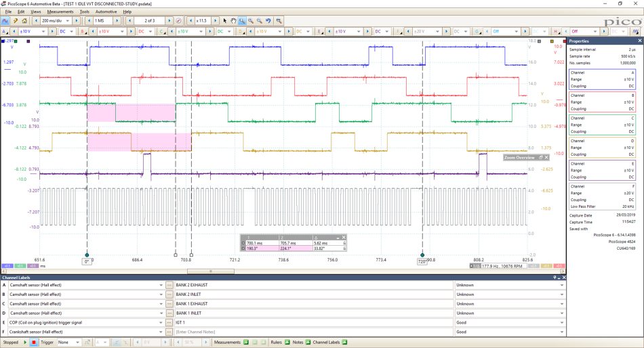This screenshot has height=348, width=644.
Task: Select the normal pointer arrow tool
Action: point(224,20)
